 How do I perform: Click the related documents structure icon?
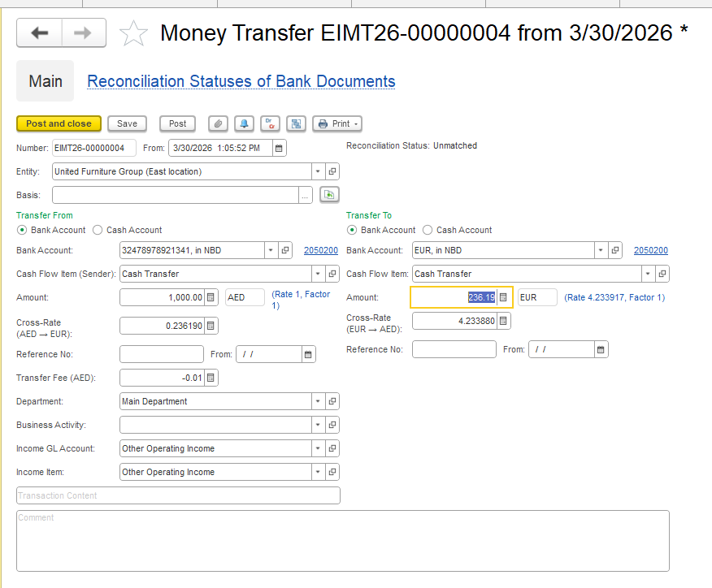coord(296,123)
